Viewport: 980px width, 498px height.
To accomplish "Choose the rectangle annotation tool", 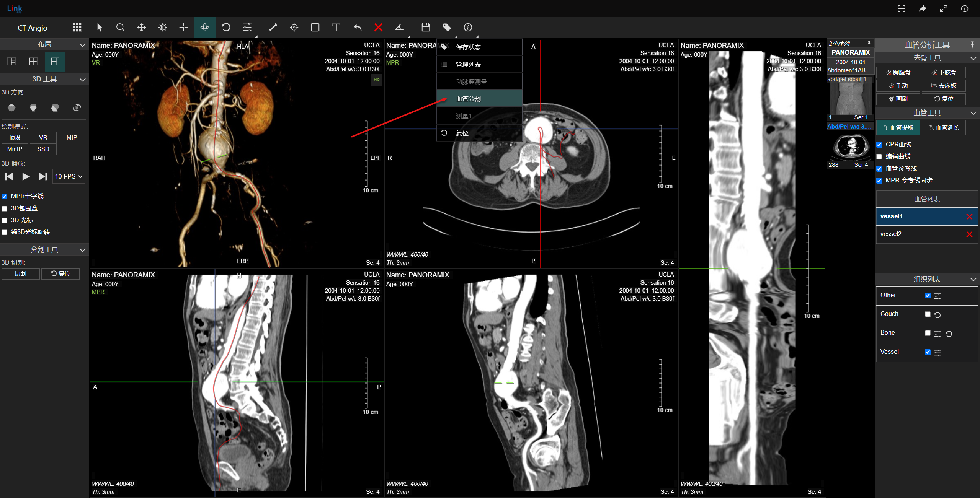I will (315, 28).
